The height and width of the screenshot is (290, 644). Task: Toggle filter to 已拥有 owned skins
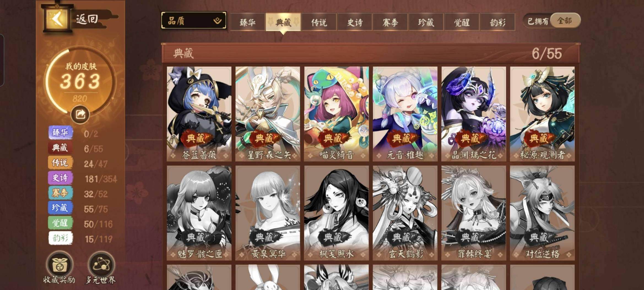[538, 21]
